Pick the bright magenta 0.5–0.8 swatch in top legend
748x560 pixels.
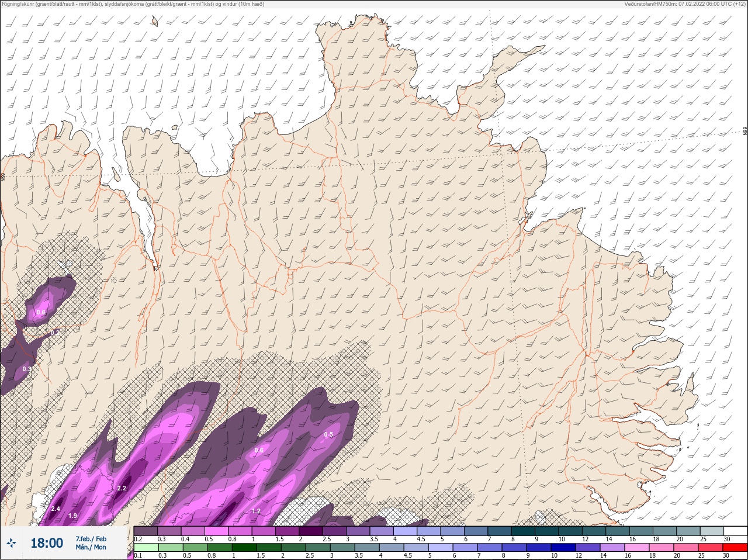point(217,531)
